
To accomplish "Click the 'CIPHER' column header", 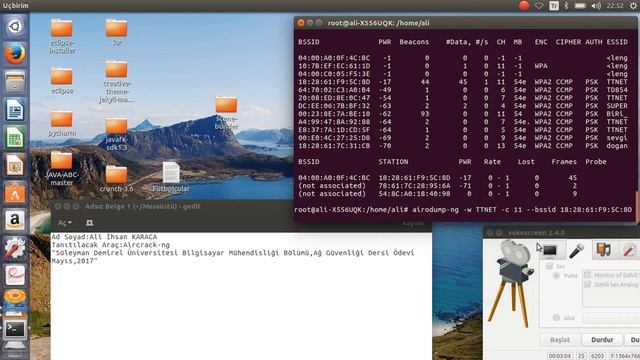I will [x=568, y=42].
